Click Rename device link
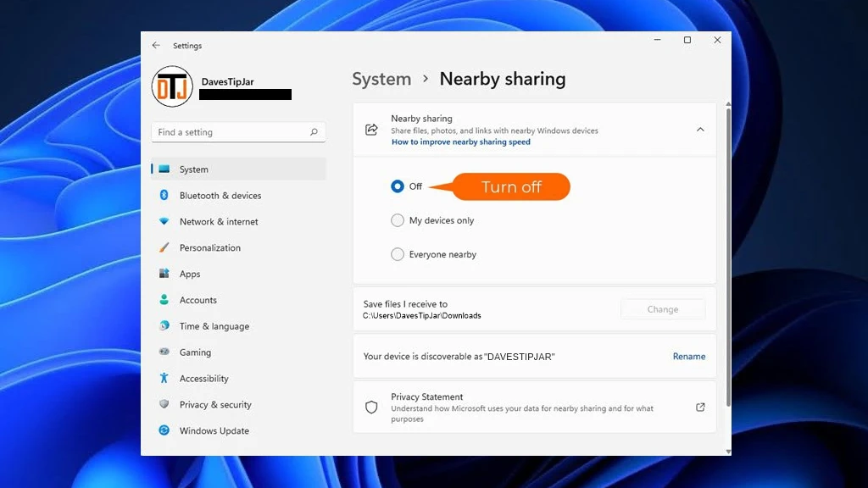 pyautogui.click(x=689, y=357)
